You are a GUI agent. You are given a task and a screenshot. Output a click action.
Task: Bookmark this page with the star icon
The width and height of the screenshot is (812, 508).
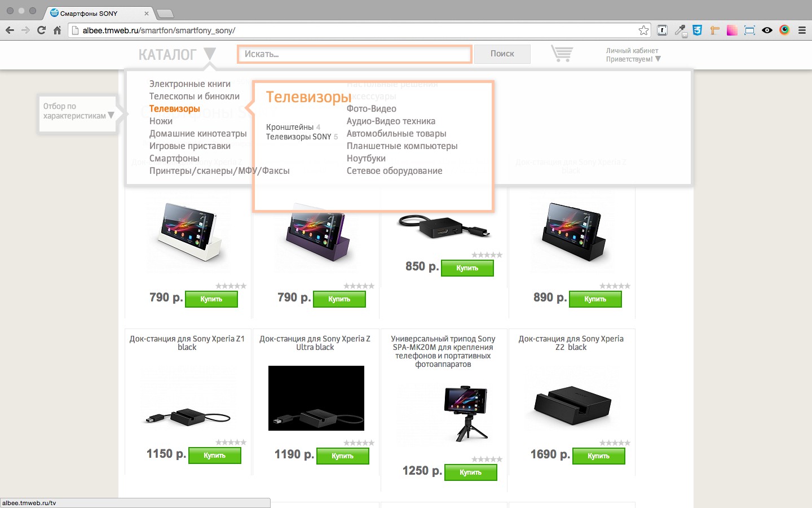(643, 30)
